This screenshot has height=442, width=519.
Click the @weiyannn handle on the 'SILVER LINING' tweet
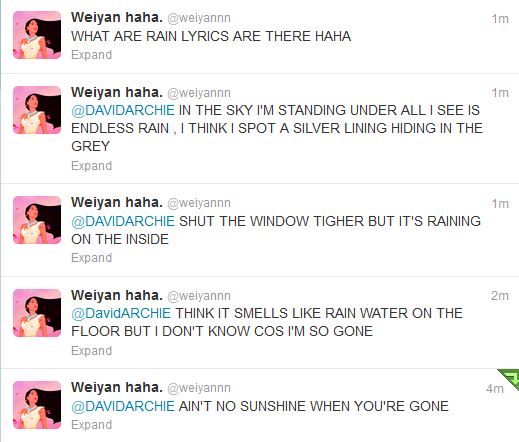point(199,93)
